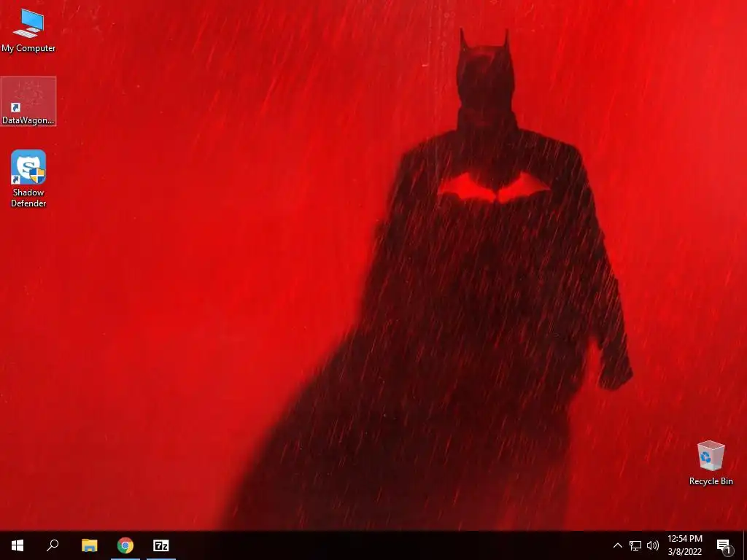The width and height of the screenshot is (747, 560).
Task: Open the volume speaker tray icon
Action: 653,545
